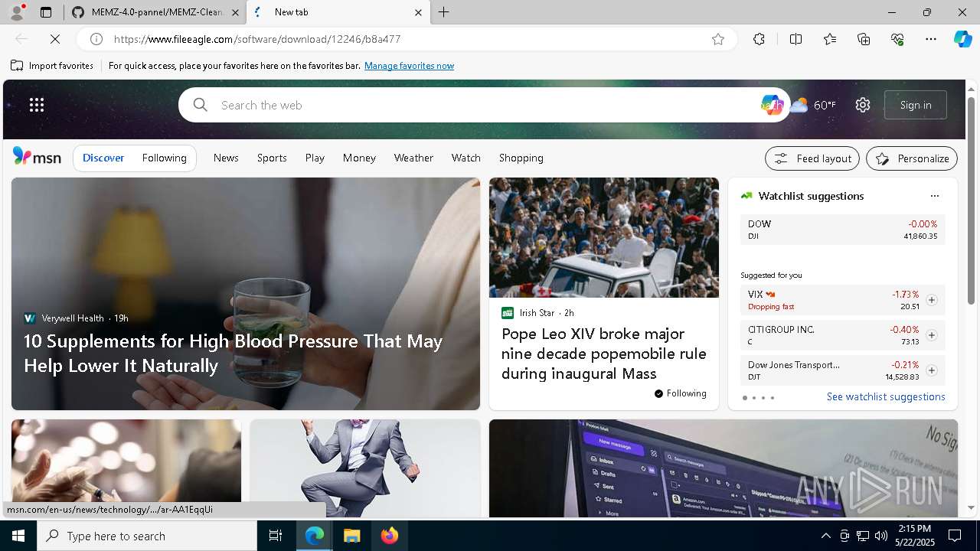Open the 10 Supplements blood pressure article
Screen dimensions: 980x551
(233, 353)
